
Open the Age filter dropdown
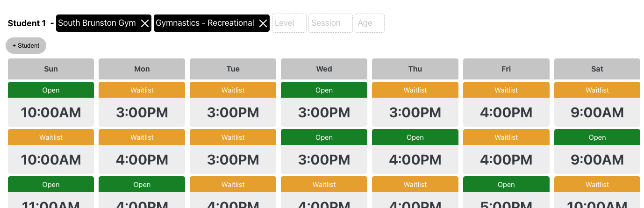(x=369, y=23)
